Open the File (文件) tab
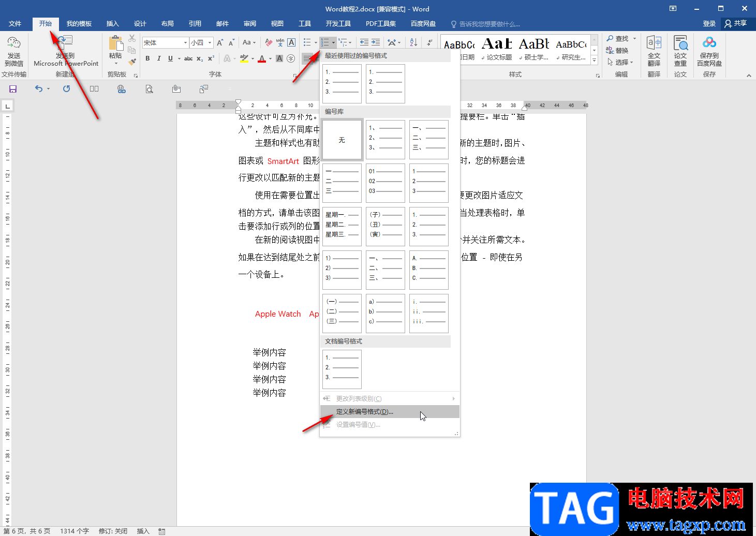The width and height of the screenshot is (756, 536). tap(15, 24)
